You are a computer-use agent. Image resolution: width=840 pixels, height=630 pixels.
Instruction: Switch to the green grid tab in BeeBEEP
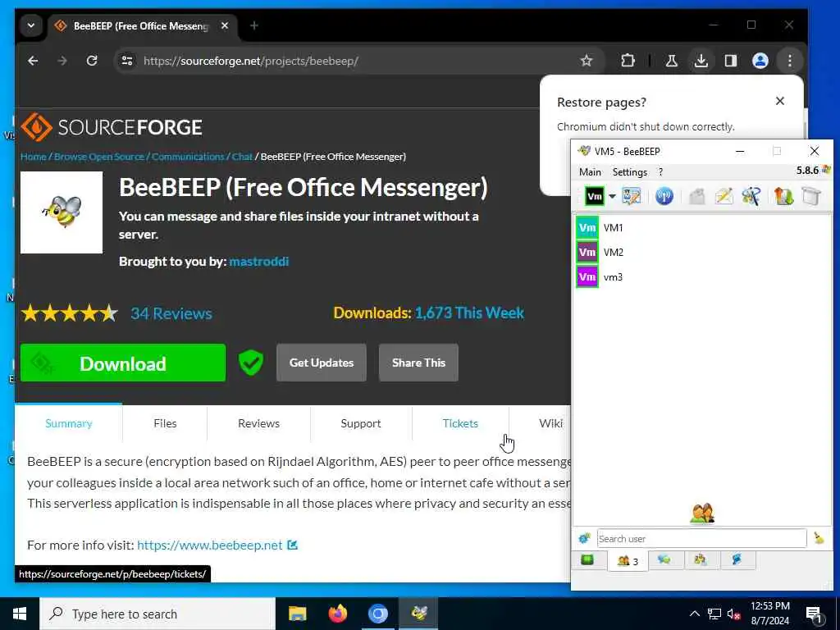tap(587, 560)
